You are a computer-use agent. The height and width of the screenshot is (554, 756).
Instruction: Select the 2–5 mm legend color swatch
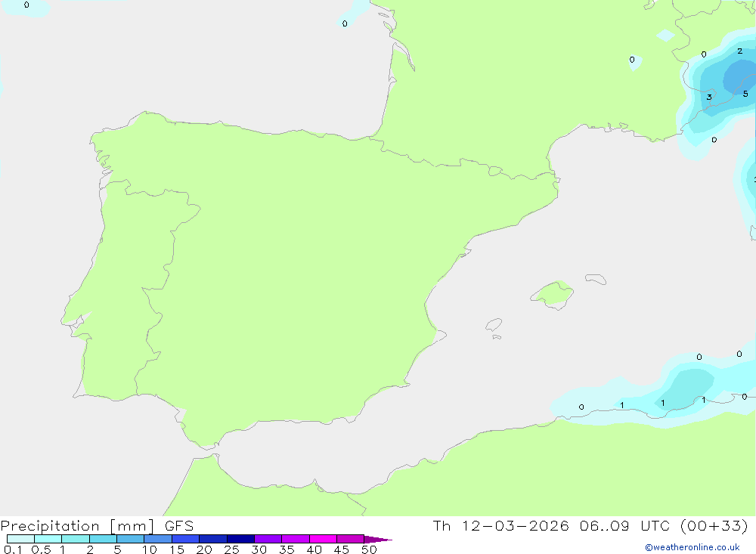click(x=103, y=539)
